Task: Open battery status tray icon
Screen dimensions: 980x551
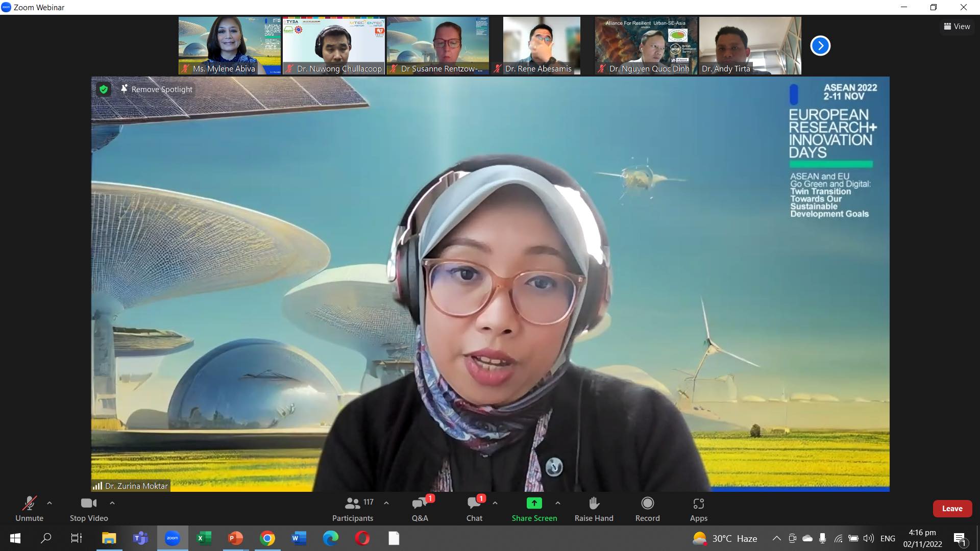Action: (x=853, y=538)
